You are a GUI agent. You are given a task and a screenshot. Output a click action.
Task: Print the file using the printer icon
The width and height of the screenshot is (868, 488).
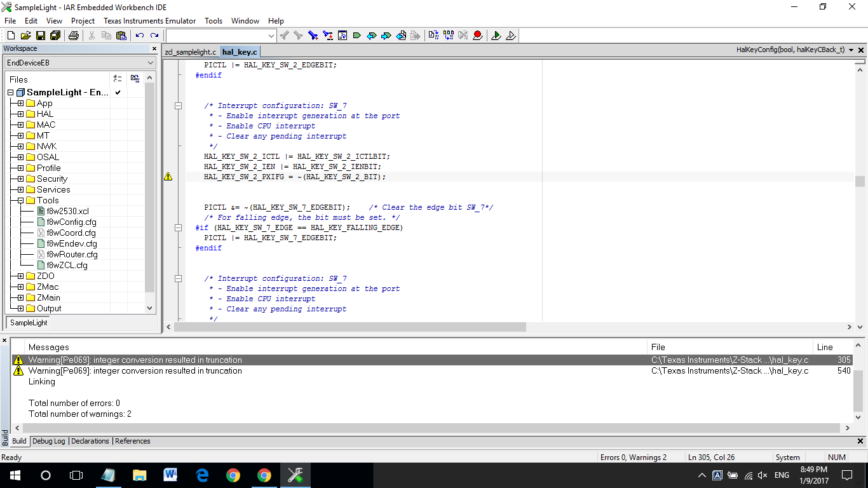click(x=74, y=36)
